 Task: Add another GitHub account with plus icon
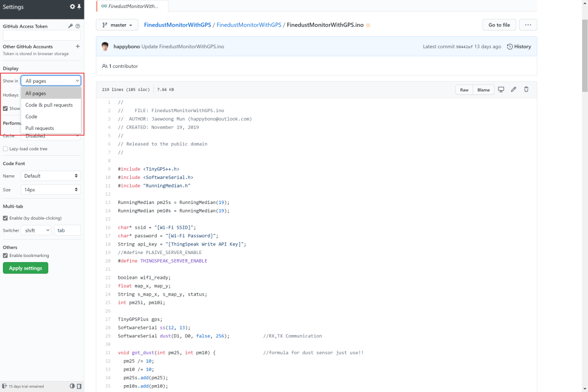(x=78, y=46)
